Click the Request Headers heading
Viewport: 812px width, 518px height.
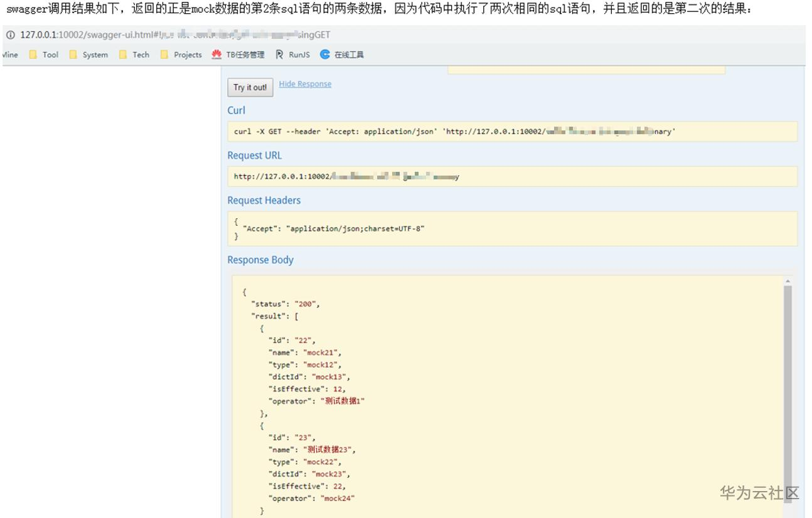click(264, 201)
